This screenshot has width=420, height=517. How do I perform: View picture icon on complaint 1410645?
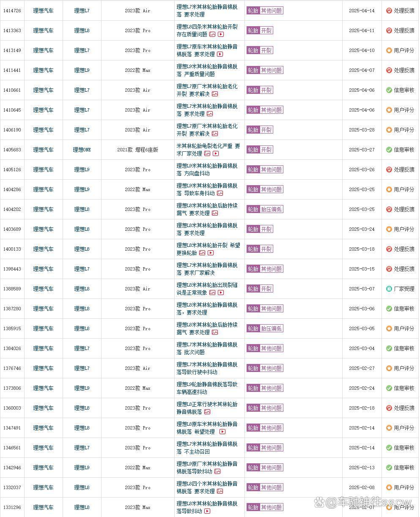[x=210, y=114]
